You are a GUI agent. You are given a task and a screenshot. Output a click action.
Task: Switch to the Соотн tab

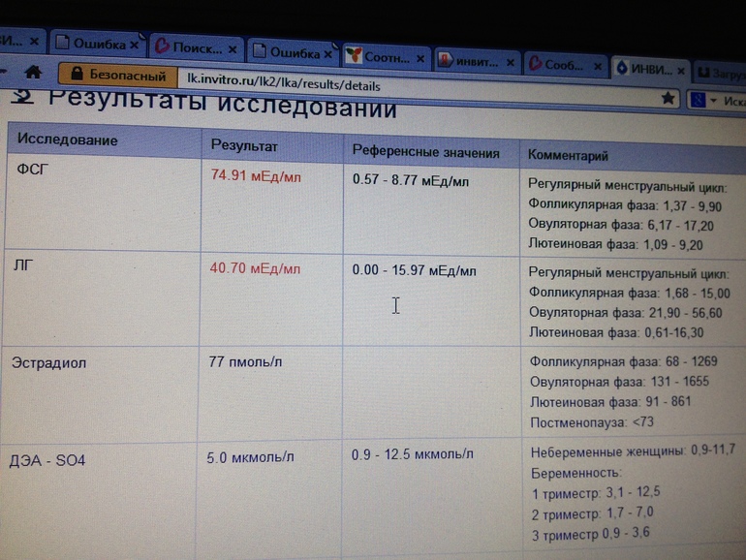point(386,57)
